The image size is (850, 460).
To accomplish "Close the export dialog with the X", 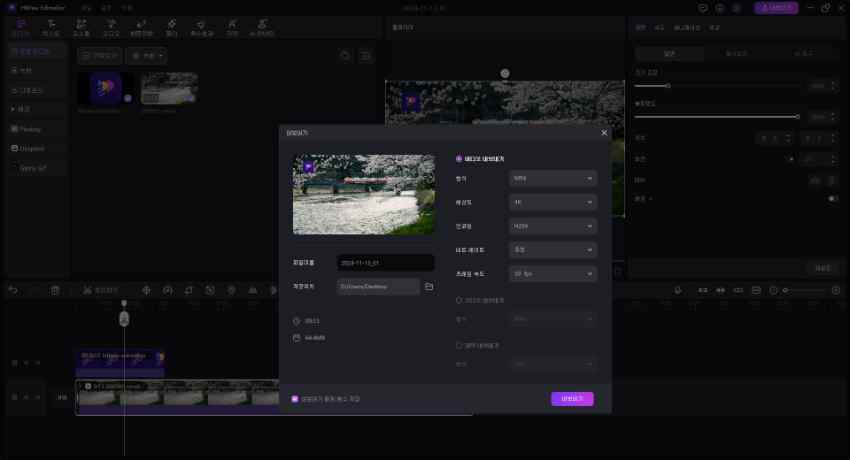I will tap(604, 132).
